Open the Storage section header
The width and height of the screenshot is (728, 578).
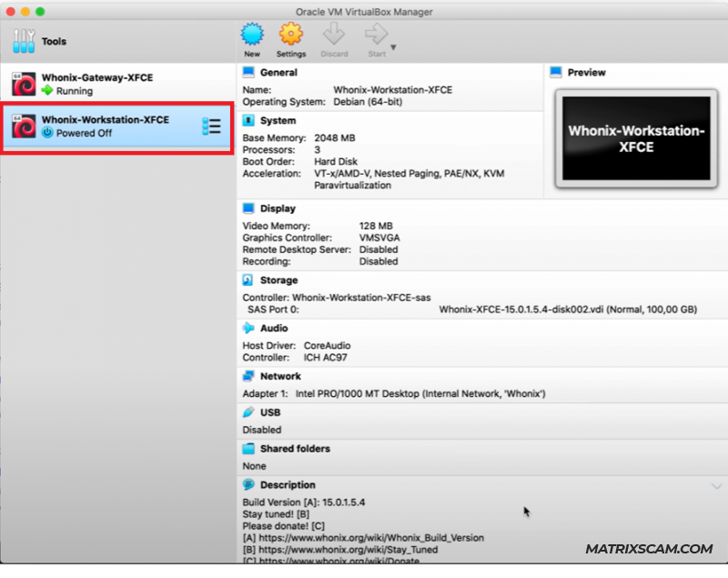pos(279,280)
